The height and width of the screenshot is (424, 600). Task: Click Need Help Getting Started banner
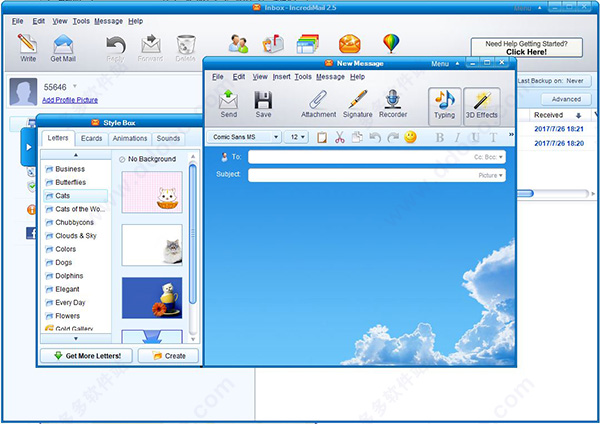tap(527, 47)
